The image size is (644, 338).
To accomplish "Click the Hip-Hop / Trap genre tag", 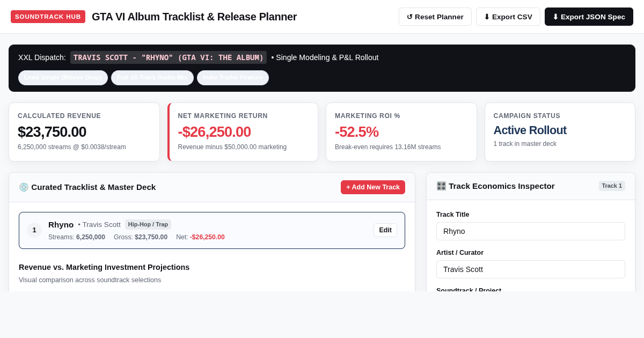I will pyautogui.click(x=148, y=225).
